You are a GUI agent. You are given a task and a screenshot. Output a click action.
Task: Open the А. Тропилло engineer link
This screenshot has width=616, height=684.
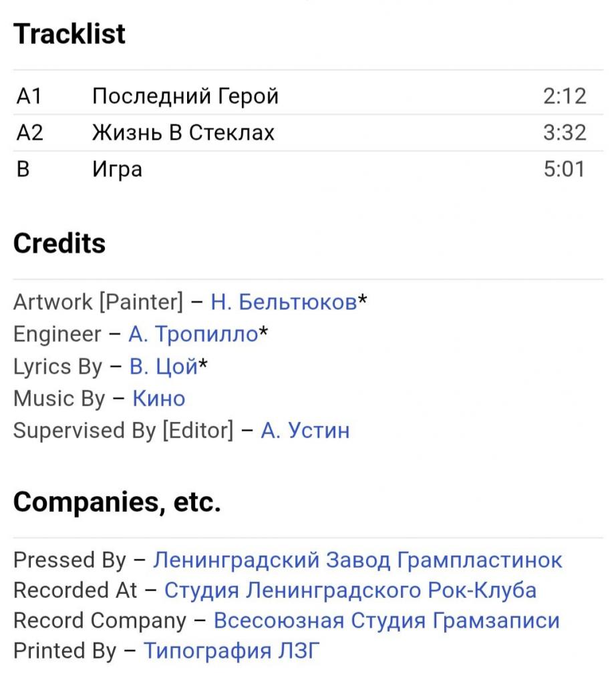pyautogui.click(x=193, y=334)
